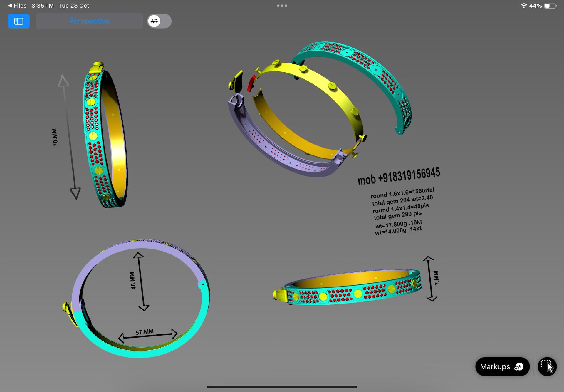Open the Perspective view dropdown
564x392 pixels.
pos(89,21)
